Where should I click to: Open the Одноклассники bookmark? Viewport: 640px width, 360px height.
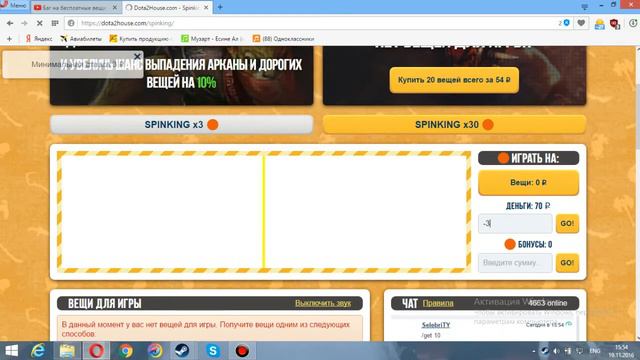(283, 39)
